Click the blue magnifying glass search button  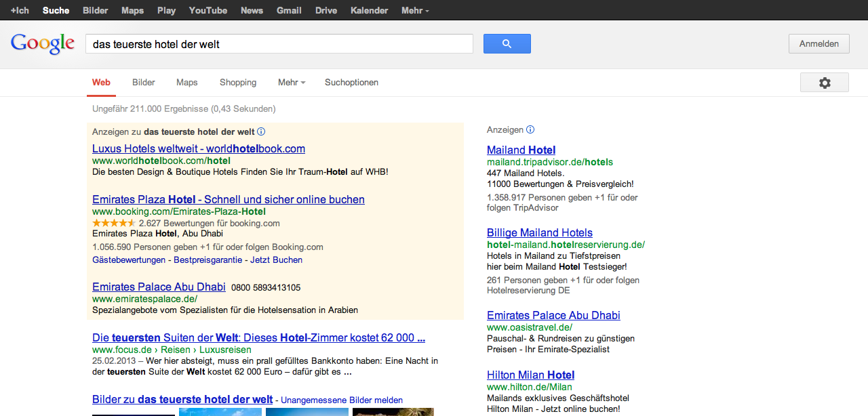(x=507, y=44)
